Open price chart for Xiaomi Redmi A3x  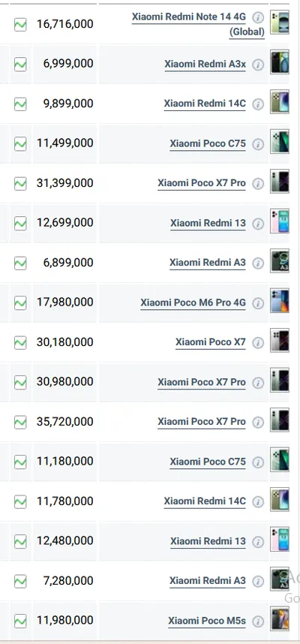coord(20,64)
